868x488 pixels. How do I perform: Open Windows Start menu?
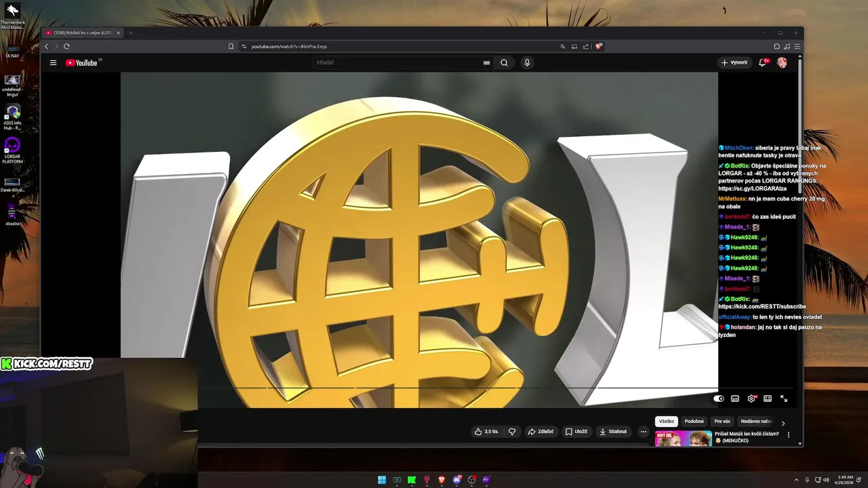point(382,480)
